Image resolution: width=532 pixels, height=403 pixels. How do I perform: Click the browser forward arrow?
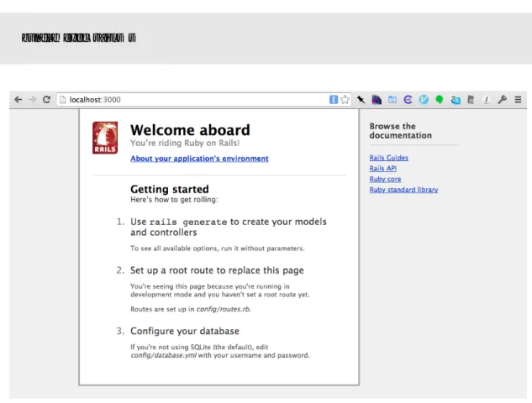point(33,100)
